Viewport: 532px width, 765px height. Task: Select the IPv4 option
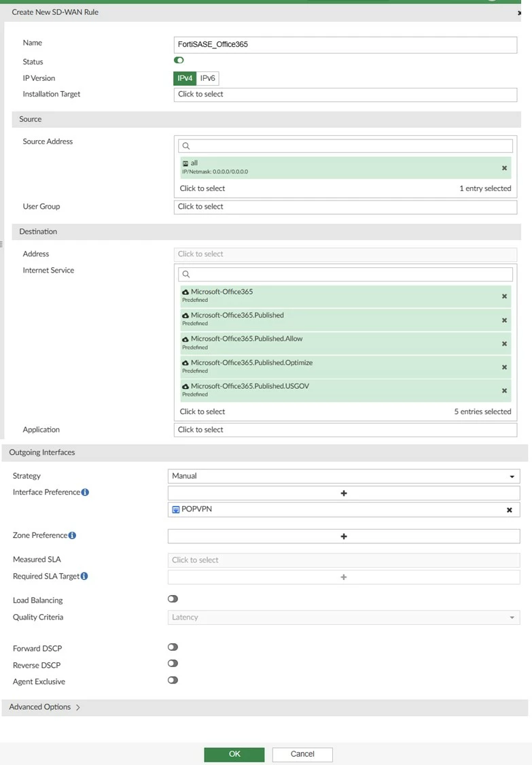[x=185, y=78]
